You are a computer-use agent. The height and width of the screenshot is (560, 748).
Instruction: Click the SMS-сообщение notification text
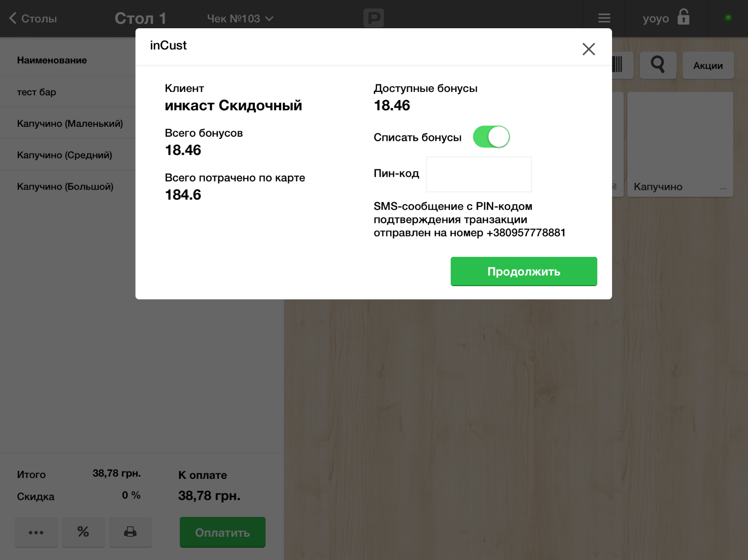[x=470, y=219]
